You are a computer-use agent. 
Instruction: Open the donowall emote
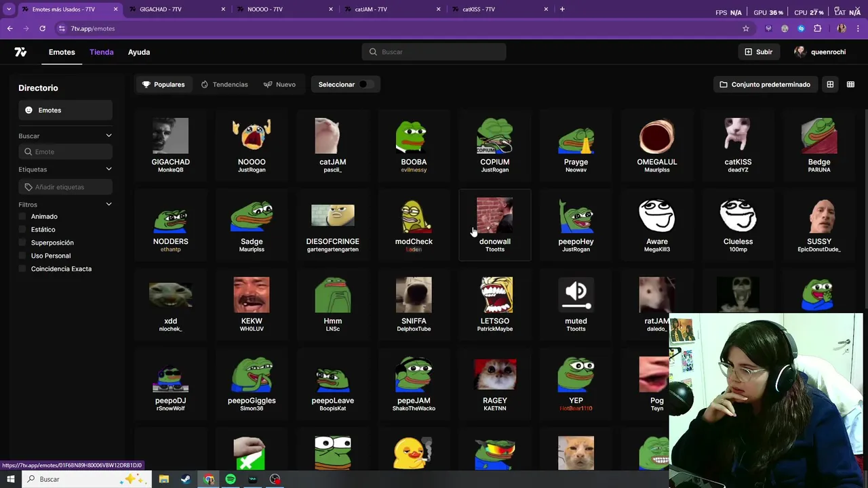point(495,225)
